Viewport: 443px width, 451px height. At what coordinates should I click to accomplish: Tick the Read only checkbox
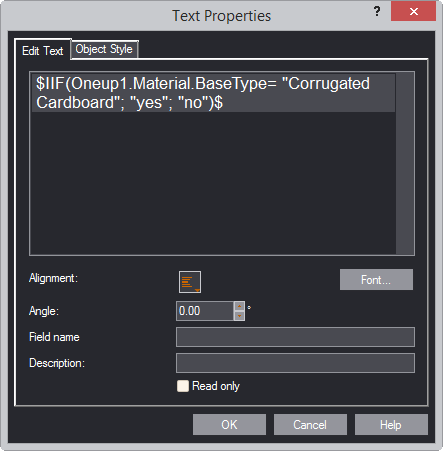[x=183, y=386]
